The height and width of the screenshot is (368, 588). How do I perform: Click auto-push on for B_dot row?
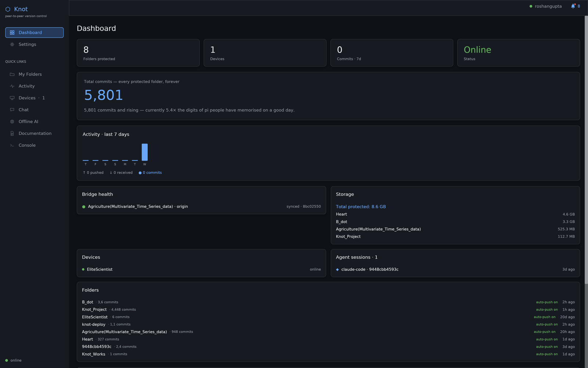(x=547, y=302)
